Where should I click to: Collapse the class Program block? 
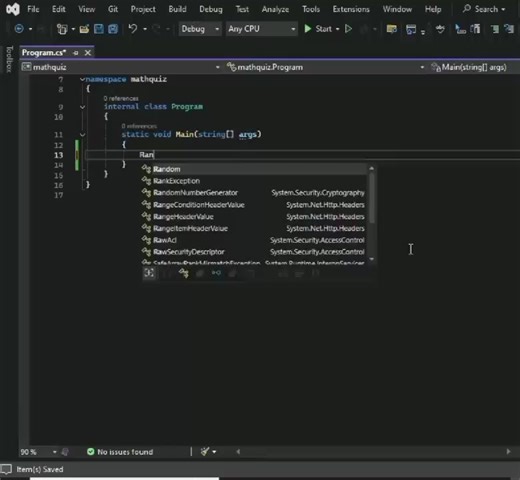(x=82, y=107)
